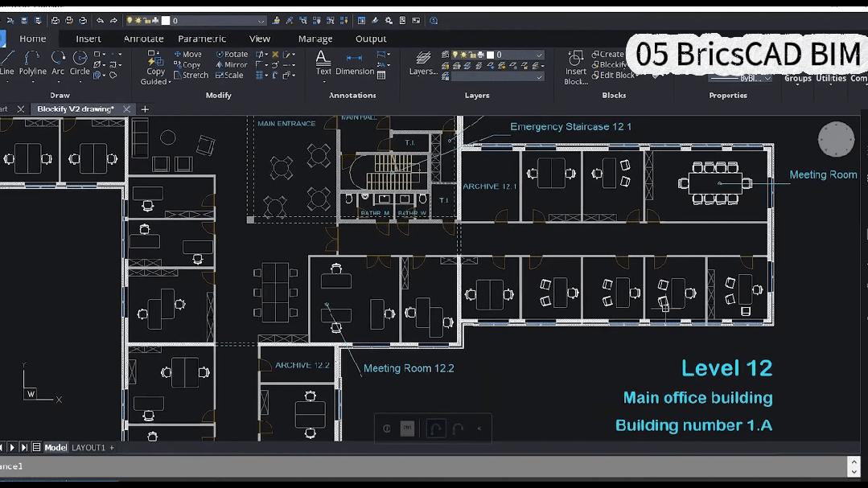Screen dimensions: 868x488
Task: Open the Output ribbon tab
Action: (x=371, y=39)
